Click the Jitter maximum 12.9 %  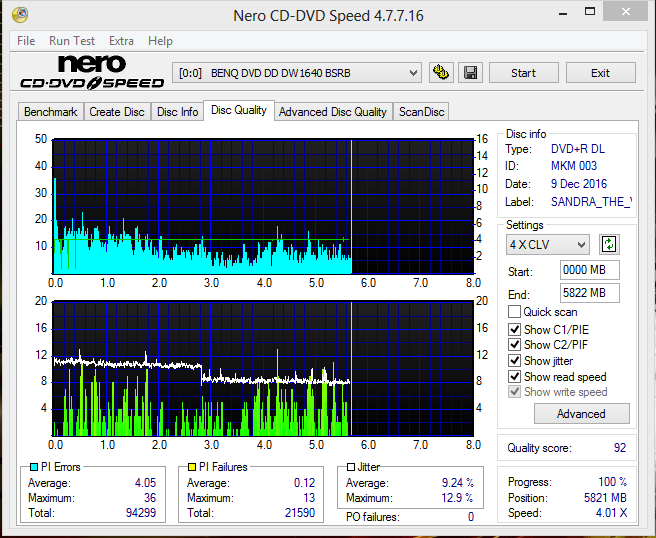(x=458, y=498)
